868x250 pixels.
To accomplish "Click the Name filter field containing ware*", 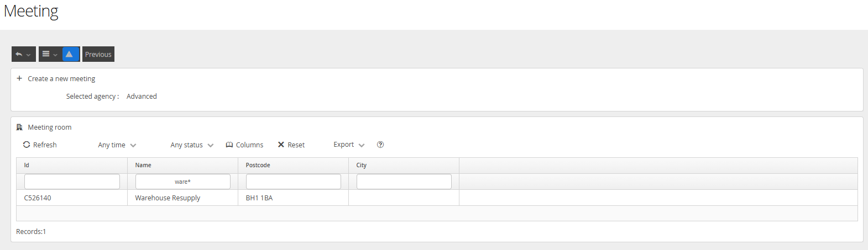I will [x=182, y=182].
